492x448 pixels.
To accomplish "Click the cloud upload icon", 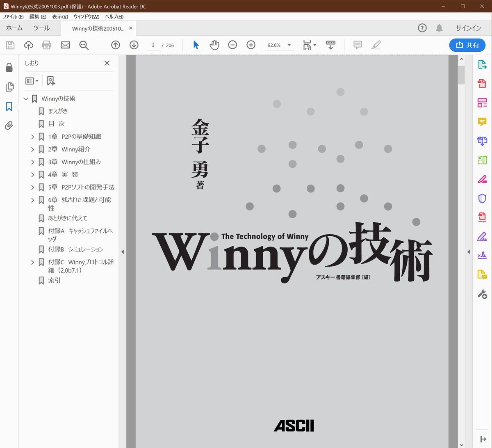I will pos(28,45).
